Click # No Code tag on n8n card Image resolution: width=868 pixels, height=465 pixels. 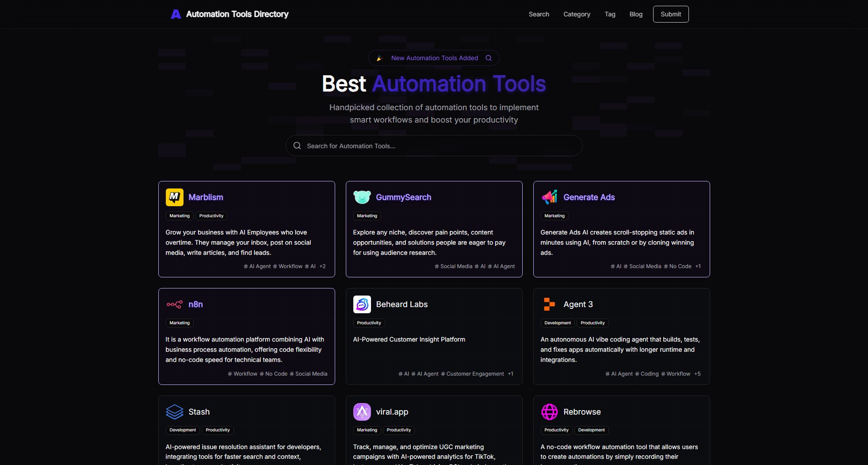click(x=273, y=374)
